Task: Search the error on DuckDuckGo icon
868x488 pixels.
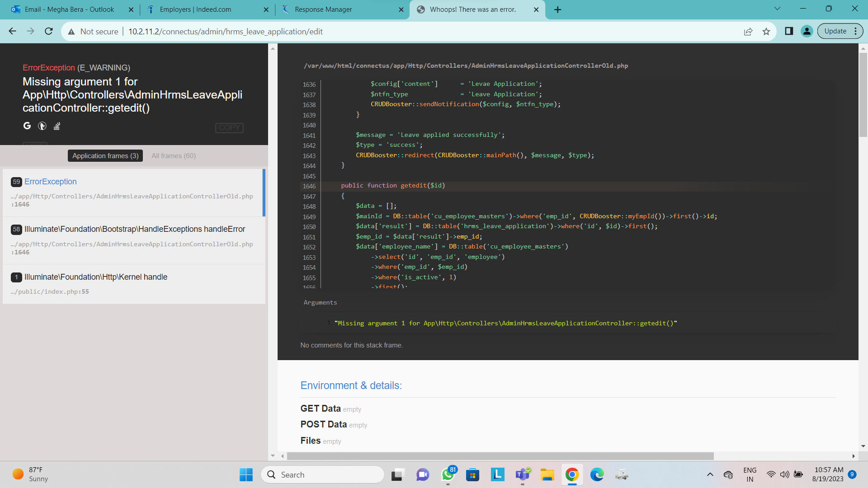Action: [42, 126]
